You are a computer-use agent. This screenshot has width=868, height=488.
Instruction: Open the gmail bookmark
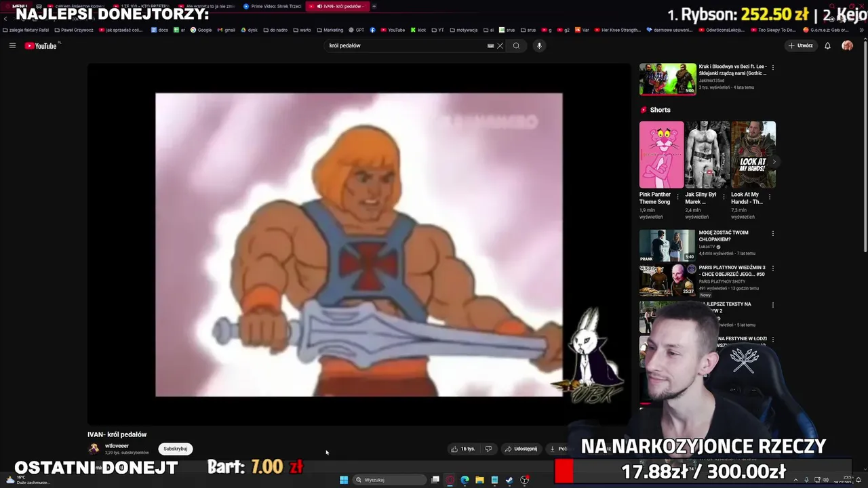[x=226, y=30]
